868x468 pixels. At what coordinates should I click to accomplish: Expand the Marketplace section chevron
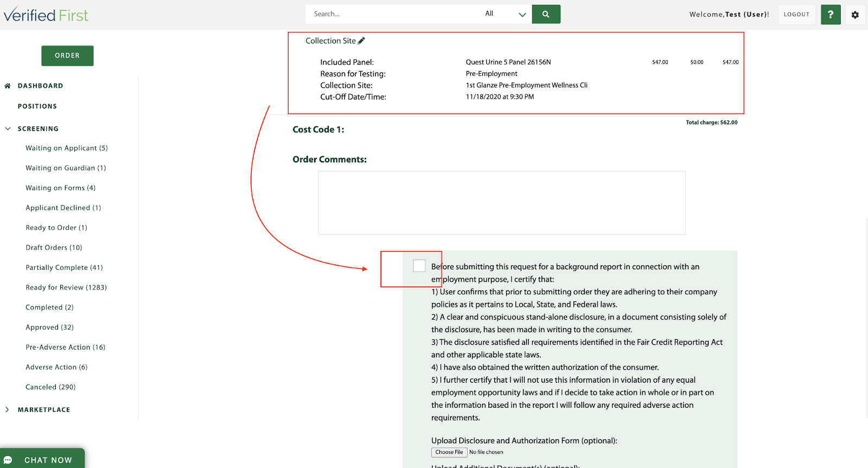click(x=7, y=410)
